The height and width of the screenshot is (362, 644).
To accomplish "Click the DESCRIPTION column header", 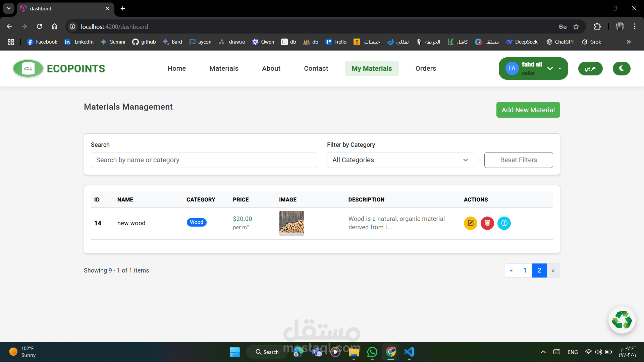I will tap(366, 200).
